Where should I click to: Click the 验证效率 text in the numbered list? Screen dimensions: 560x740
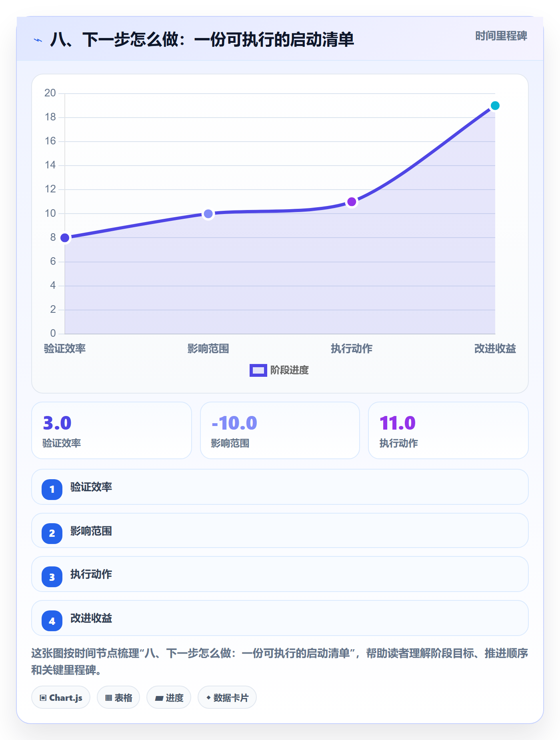pyautogui.click(x=91, y=487)
